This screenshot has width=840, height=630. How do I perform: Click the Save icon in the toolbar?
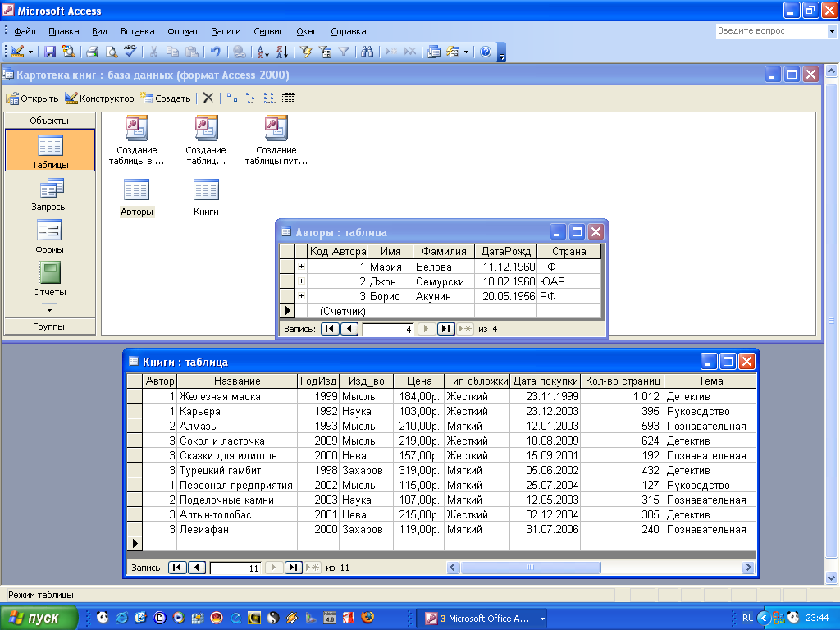[x=50, y=52]
